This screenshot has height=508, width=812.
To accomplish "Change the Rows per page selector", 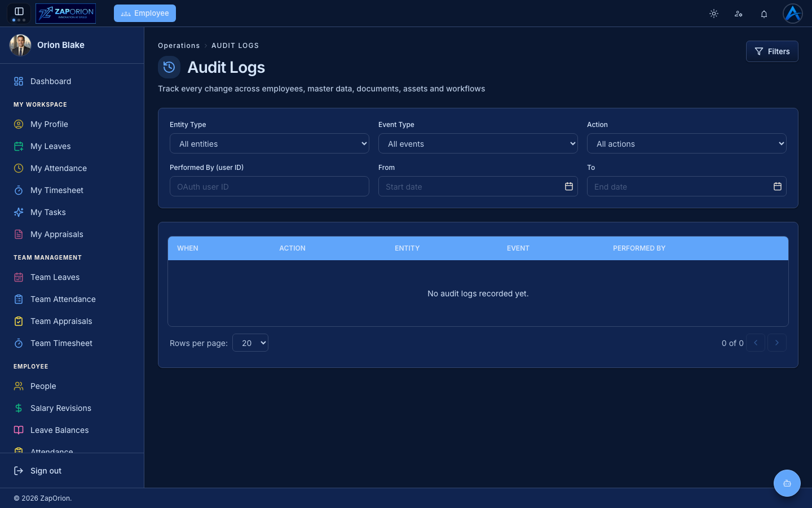I will pos(250,343).
